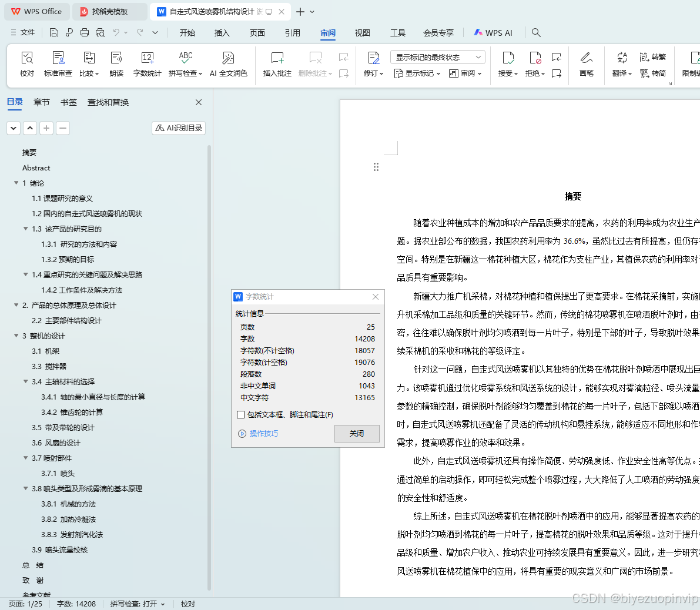700x610 pixels.
Task: Start 朗读 read-aloud tool
Action: (116, 64)
